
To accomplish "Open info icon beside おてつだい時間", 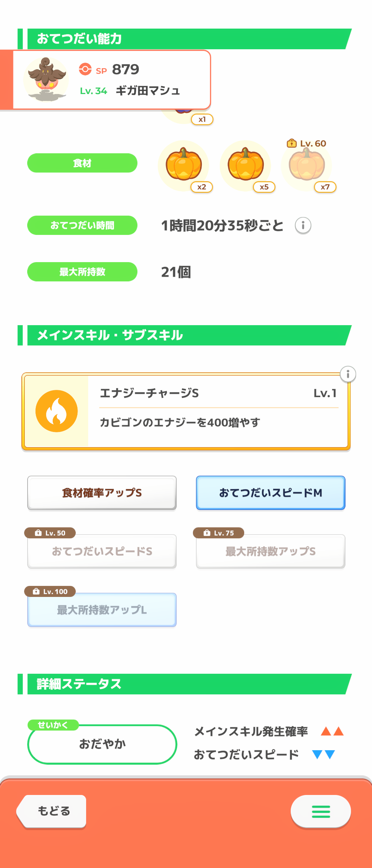I will tap(303, 226).
